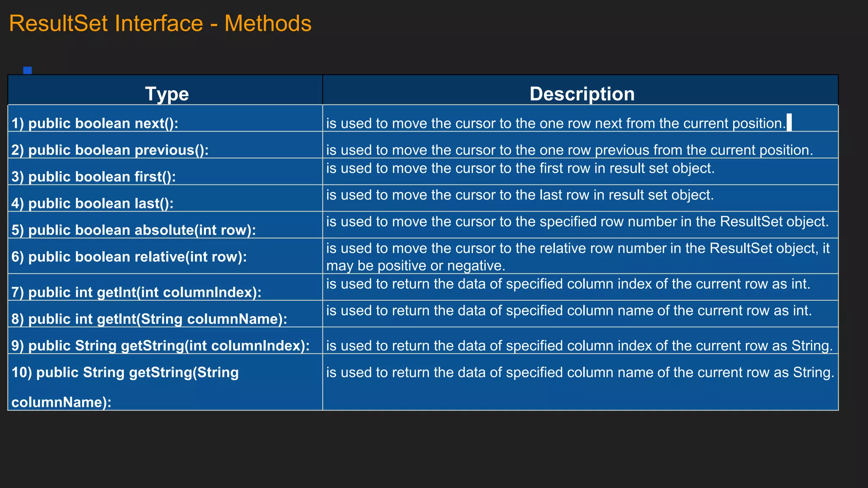Click the public boolean next() cell
Viewport: 868px width, 488px height.
click(x=95, y=123)
